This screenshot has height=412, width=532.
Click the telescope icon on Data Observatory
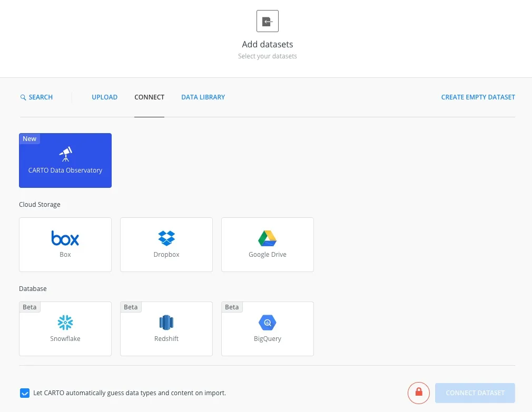[65, 154]
